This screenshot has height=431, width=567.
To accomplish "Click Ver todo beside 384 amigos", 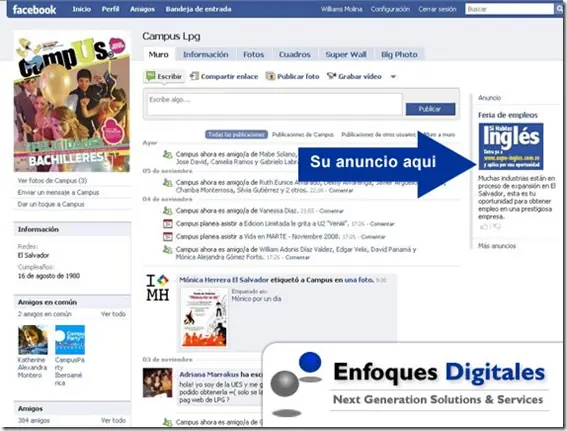I will pyautogui.click(x=113, y=421).
